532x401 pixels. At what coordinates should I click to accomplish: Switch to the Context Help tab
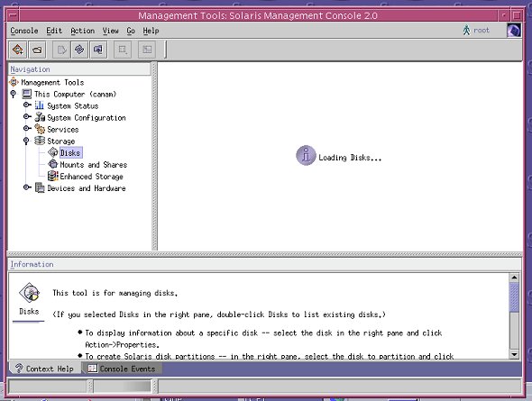pyautogui.click(x=45, y=369)
